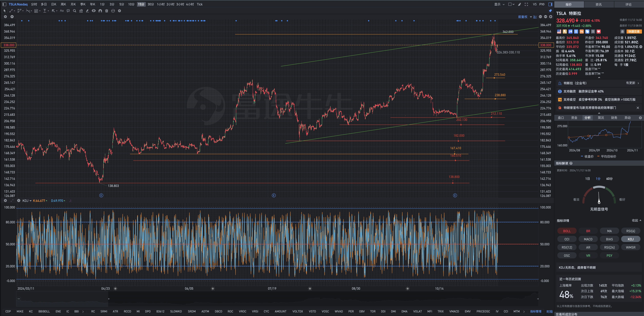Open the paint brush theme tool
This screenshot has height=316, width=644.
pyautogui.click(x=520, y=4)
